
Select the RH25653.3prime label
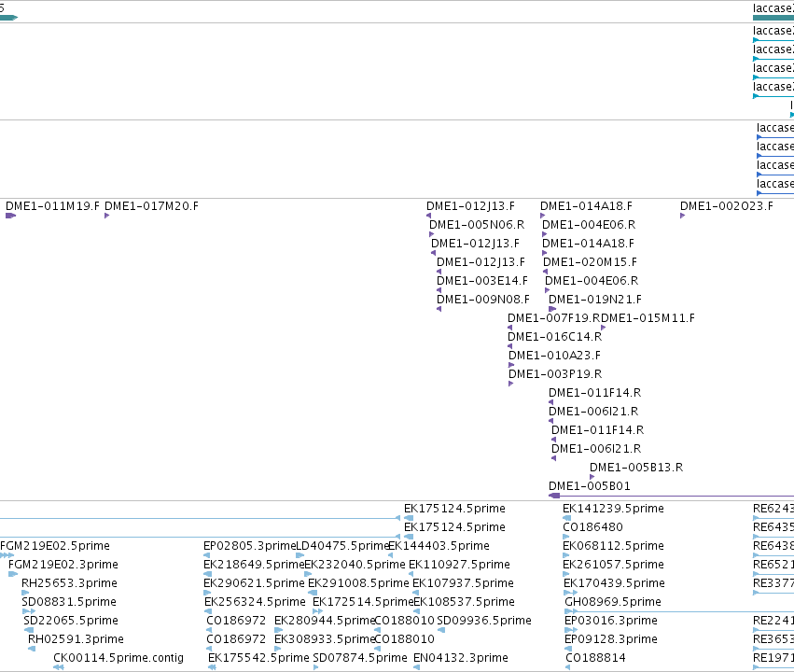pos(69,583)
